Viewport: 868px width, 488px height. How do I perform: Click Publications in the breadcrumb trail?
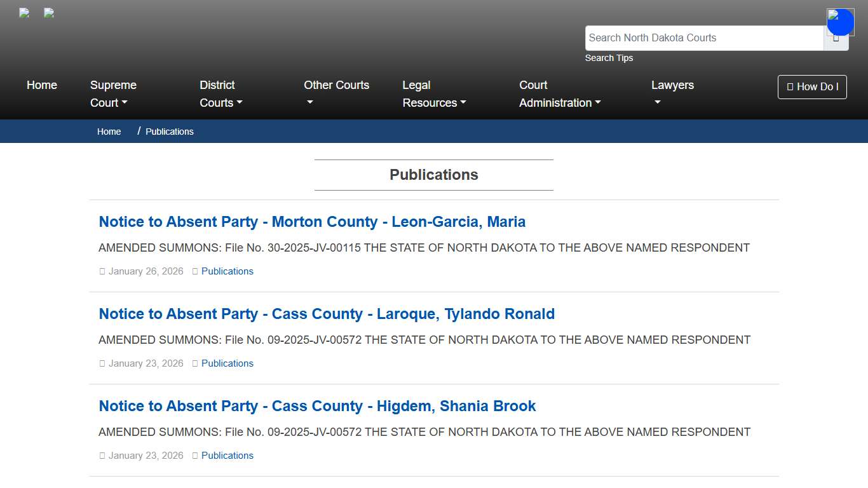point(169,132)
